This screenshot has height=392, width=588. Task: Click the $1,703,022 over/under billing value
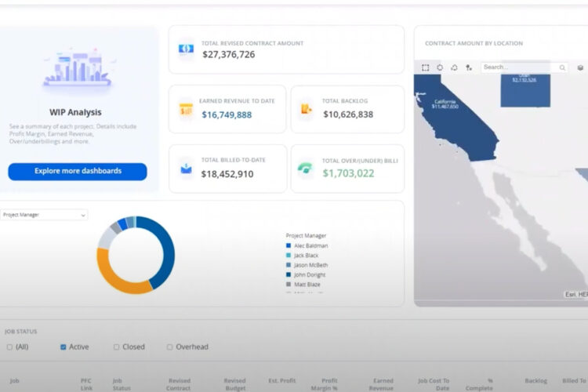[348, 173]
